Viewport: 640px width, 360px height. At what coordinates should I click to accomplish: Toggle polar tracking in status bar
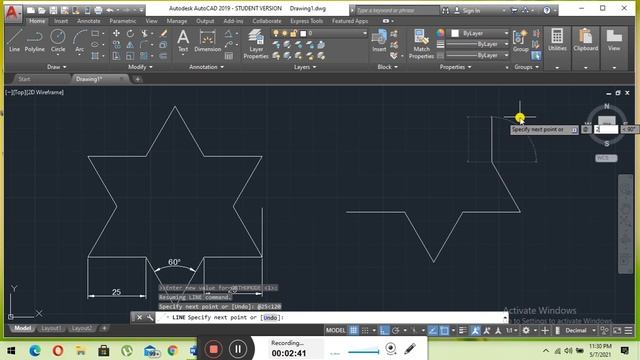click(396, 331)
